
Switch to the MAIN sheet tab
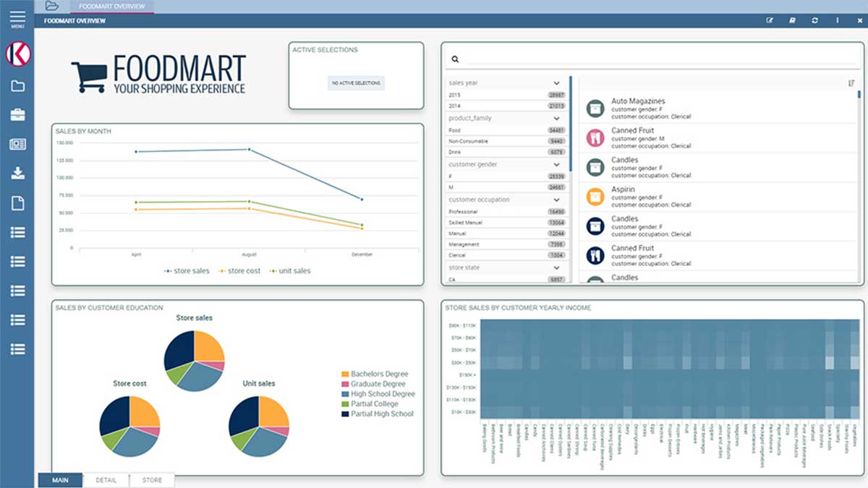pos(60,480)
